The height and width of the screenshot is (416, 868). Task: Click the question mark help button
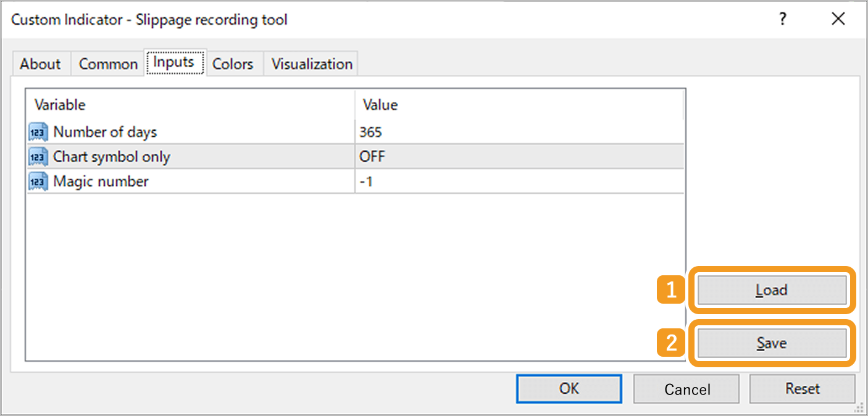(x=783, y=20)
